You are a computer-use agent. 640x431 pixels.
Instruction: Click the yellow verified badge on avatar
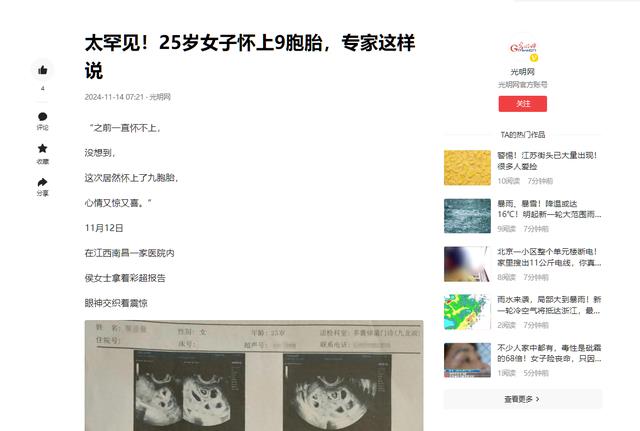(534, 58)
